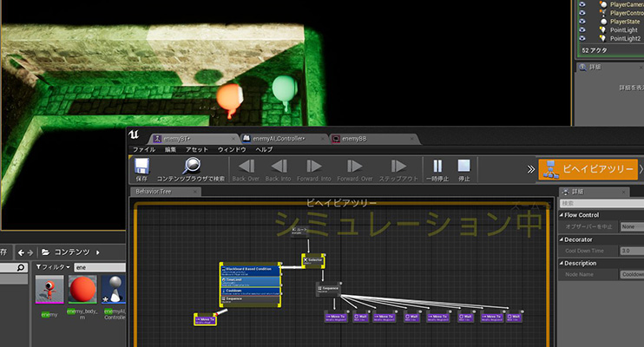This screenshot has width=644, height=347.
Task: Click the content browser search magnifier icon
Action: tap(192, 166)
